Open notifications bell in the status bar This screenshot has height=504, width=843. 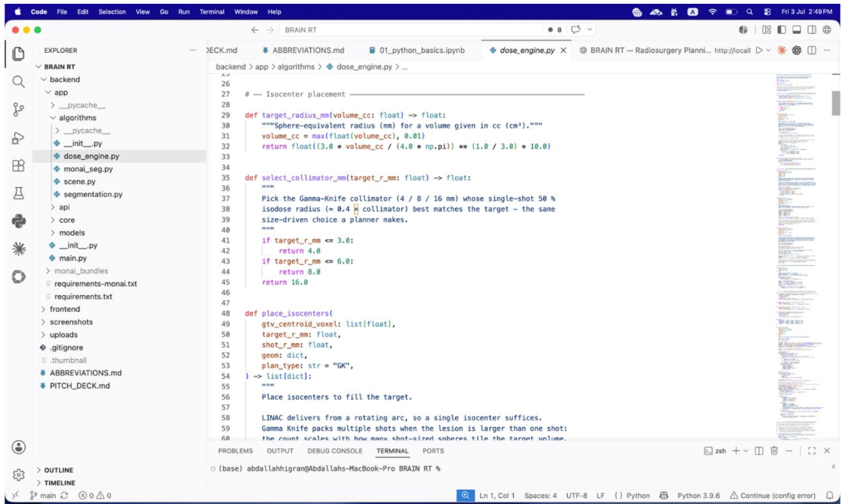click(x=829, y=496)
